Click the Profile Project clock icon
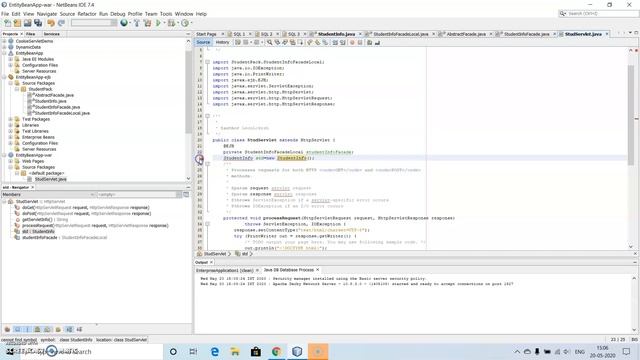Image resolution: width=640 pixels, height=360 pixels. tap(185, 23)
